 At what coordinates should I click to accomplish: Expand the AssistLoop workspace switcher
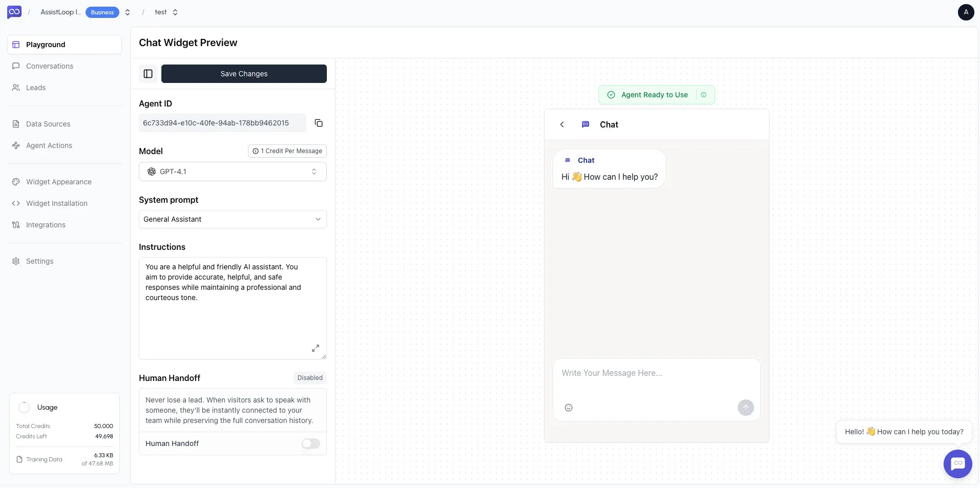click(128, 12)
